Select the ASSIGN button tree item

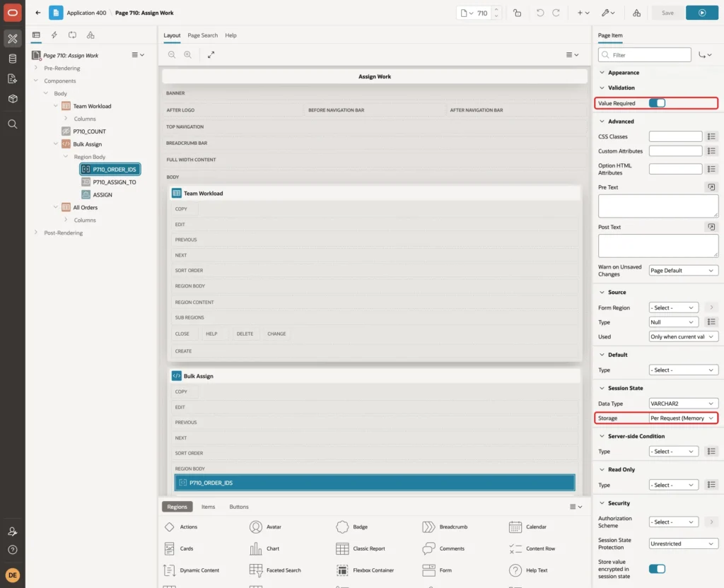coord(102,195)
